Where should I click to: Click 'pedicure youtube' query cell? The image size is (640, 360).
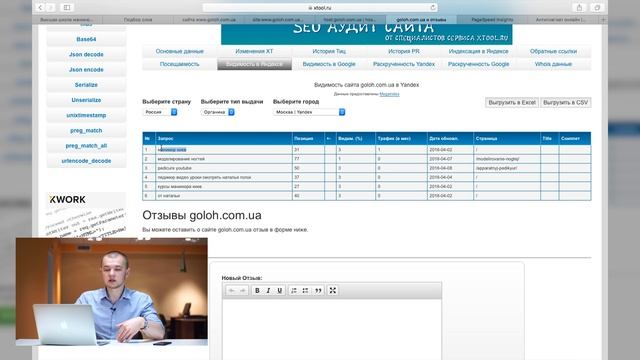224,168
